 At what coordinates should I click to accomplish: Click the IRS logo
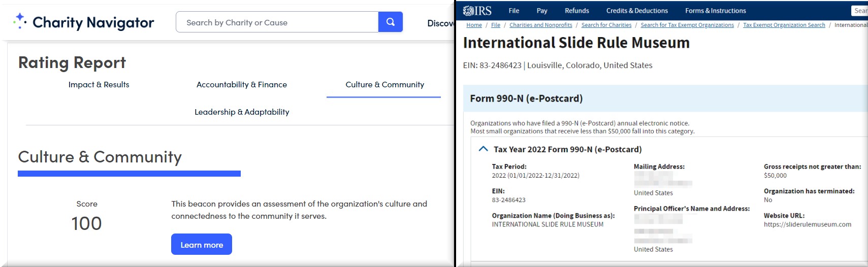(477, 11)
